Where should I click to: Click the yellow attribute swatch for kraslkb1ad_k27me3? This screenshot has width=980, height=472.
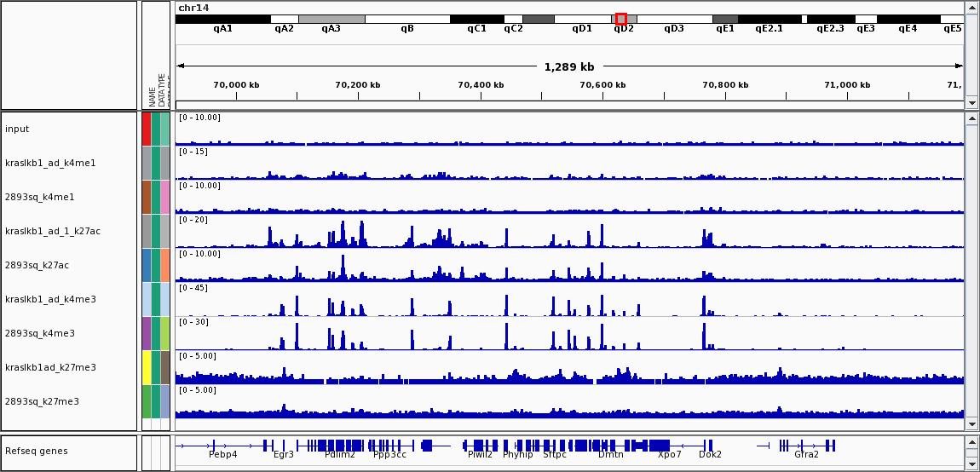147,367
